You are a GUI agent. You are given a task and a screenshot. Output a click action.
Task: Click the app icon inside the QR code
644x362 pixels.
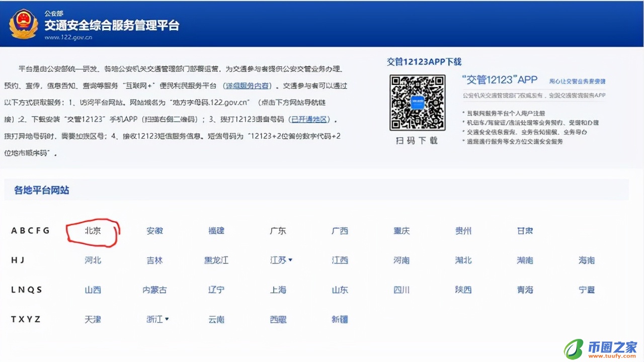pyautogui.click(x=418, y=103)
